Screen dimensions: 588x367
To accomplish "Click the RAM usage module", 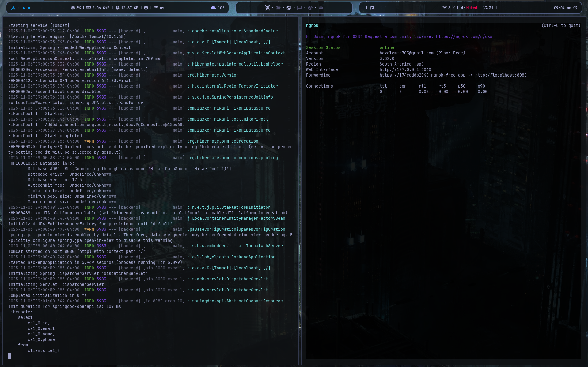I will click(98, 8).
